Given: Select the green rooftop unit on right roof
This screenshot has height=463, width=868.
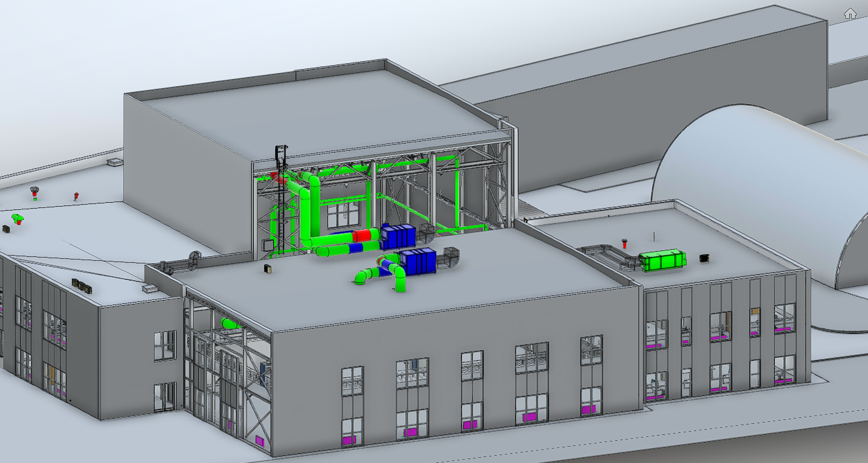Looking at the screenshot, I should (x=662, y=260).
